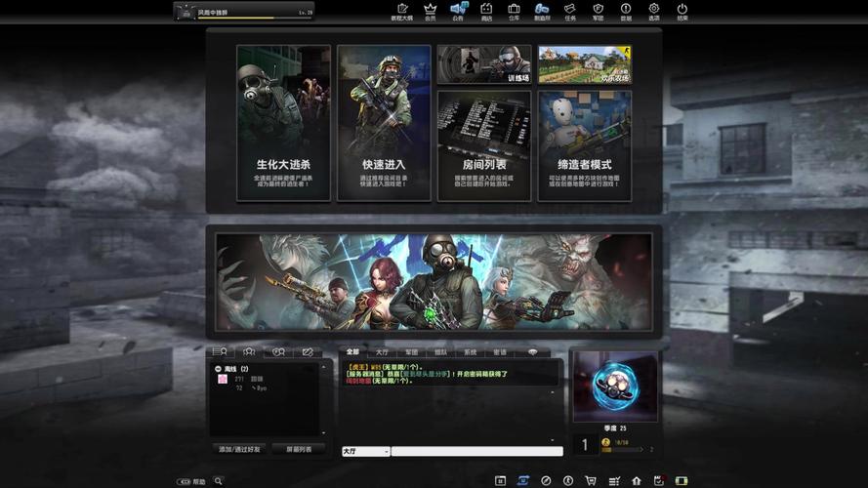
Task: Collapse the 离线 (2) friends group
Action: pos(218,369)
